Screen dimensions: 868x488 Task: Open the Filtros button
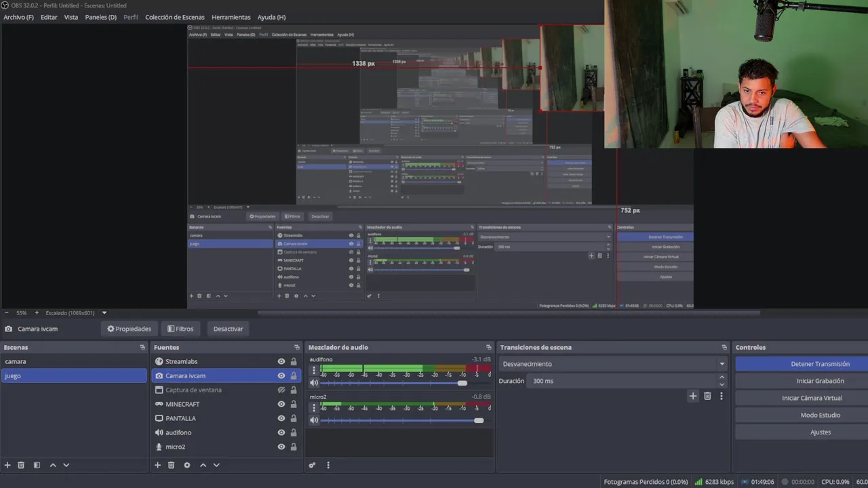click(181, 329)
